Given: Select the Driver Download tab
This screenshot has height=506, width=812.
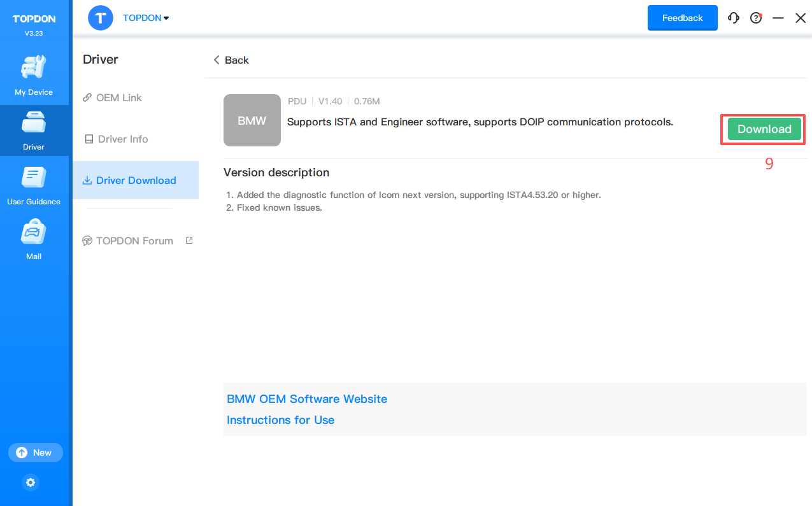Looking at the screenshot, I should 136,180.
